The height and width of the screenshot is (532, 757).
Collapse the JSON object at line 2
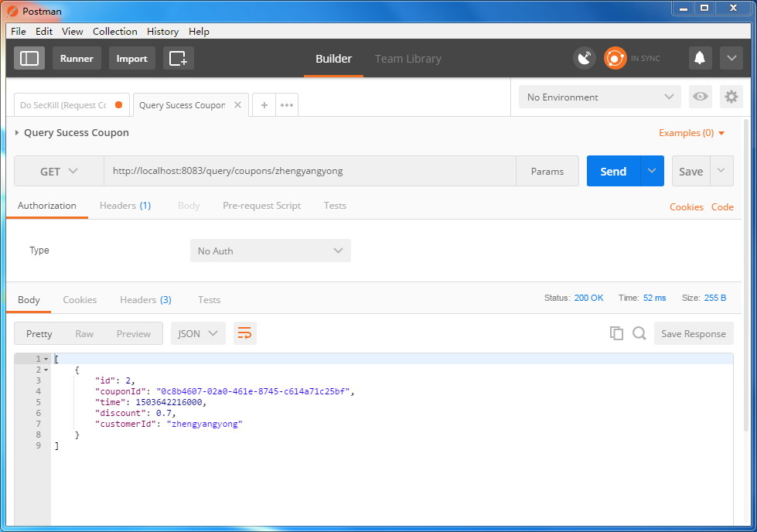pos(46,370)
